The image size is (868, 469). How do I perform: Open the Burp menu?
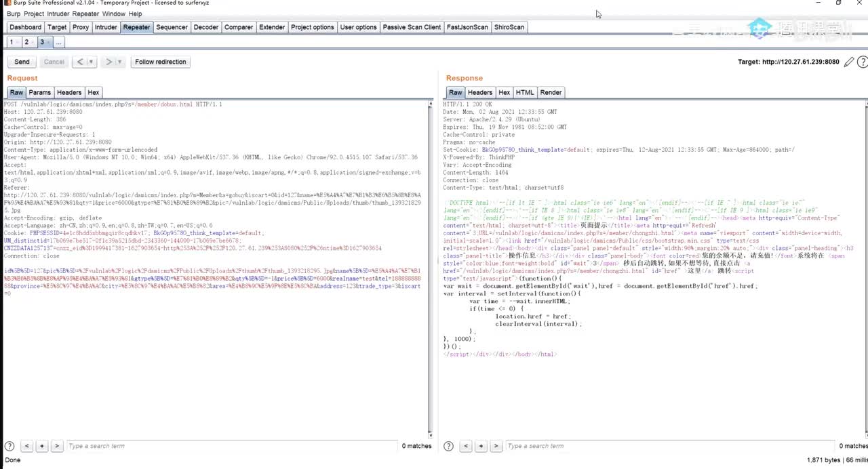14,14
